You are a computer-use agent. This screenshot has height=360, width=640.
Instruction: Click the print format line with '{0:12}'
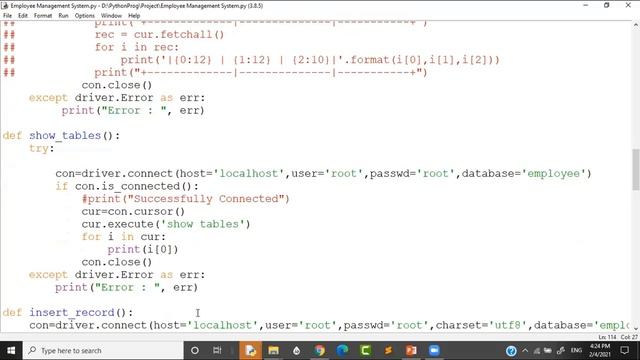310,60
